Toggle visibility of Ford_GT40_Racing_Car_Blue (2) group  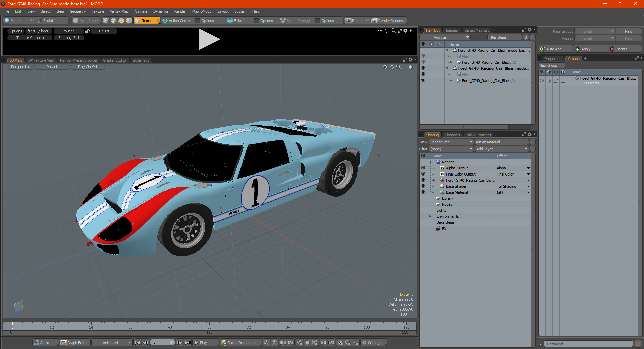(x=423, y=81)
